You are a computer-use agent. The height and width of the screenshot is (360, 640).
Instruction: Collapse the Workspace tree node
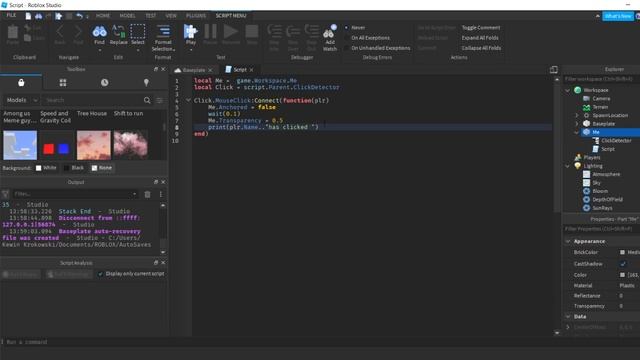(568, 90)
